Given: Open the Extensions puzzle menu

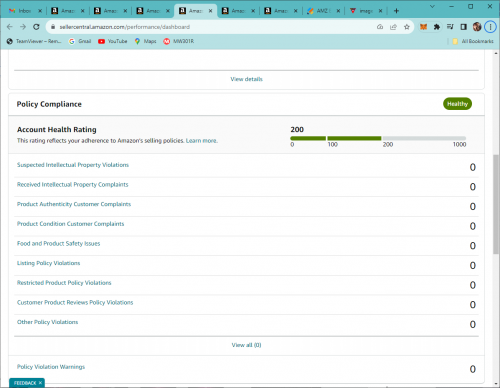Looking at the screenshot, I should coord(437,27).
